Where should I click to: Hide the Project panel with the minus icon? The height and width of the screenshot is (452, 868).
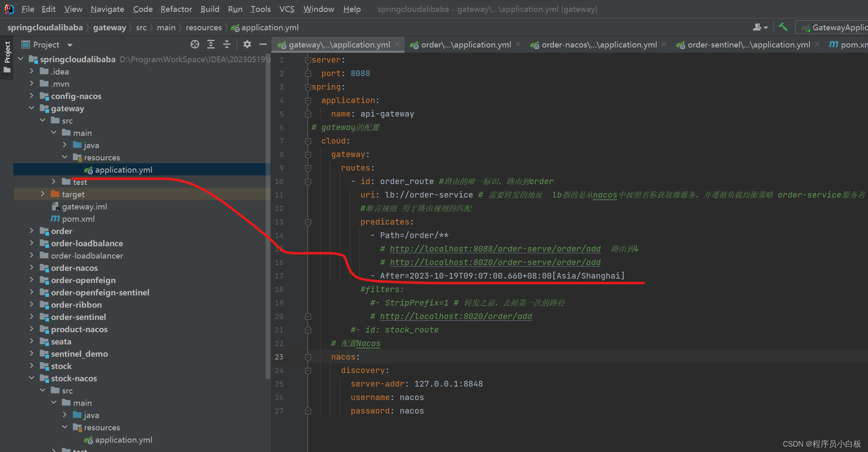coord(263,44)
